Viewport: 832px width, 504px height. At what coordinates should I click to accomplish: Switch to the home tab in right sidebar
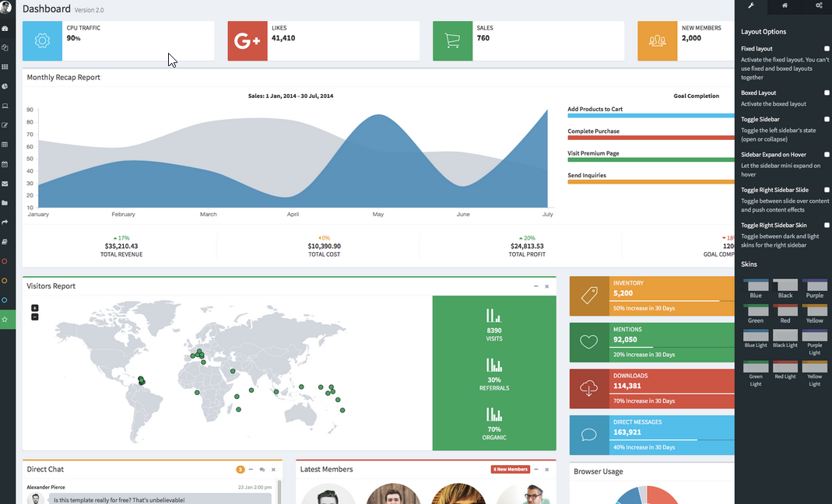coord(785,6)
